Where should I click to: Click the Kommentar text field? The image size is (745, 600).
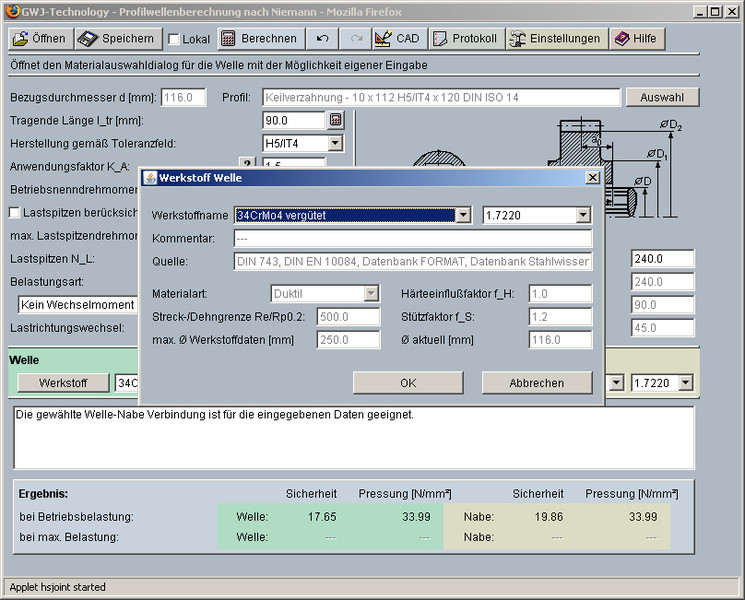(x=412, y=239)
